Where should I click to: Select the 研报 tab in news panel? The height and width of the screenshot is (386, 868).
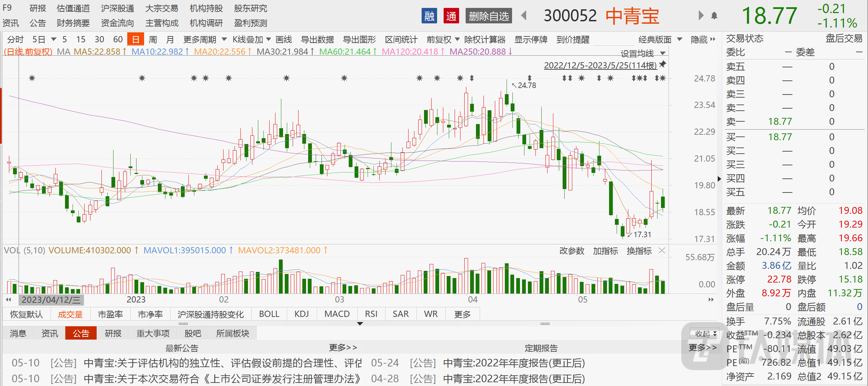pos(113,333)
